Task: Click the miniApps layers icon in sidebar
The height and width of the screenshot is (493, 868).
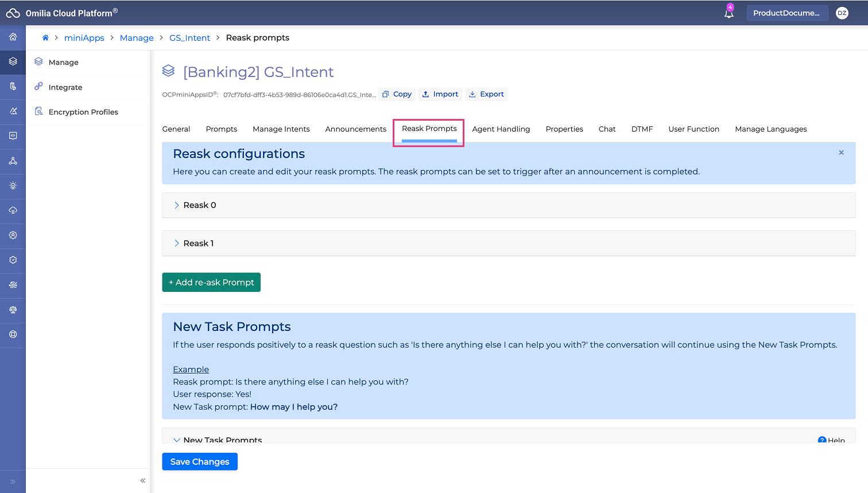Action: tap(13, 62)
